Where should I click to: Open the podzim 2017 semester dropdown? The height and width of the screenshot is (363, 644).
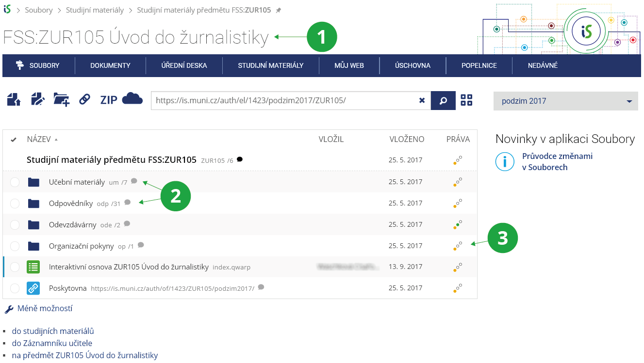pos(565,101)
